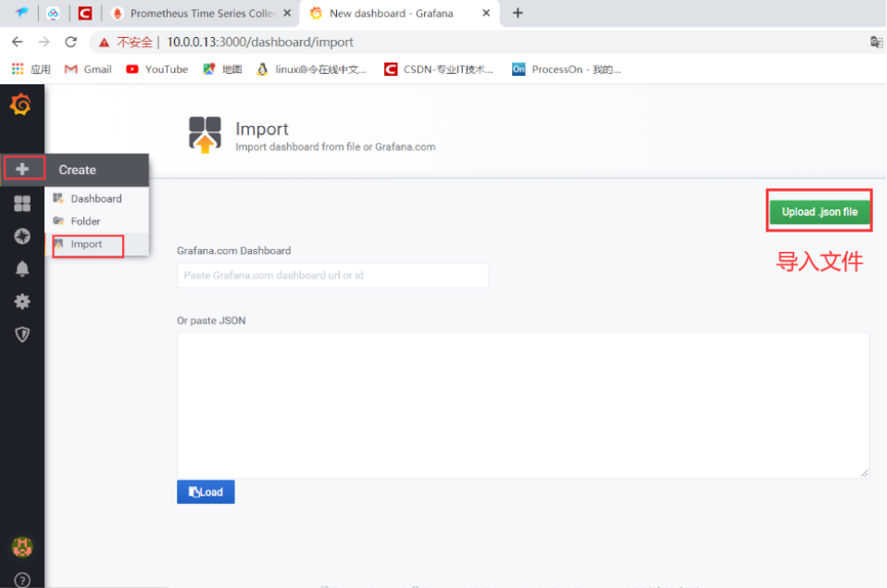The width and height of the screenshot is (887, 588).
Task: Open Alerting bell icon in sidebar
Action: pyautogui.click(x=22, y=269)
